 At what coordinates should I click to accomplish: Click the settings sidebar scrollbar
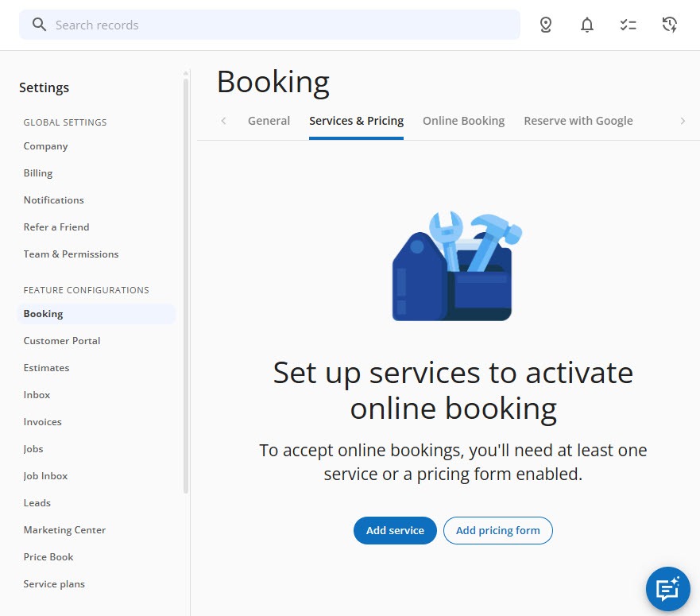coord(186,286)
